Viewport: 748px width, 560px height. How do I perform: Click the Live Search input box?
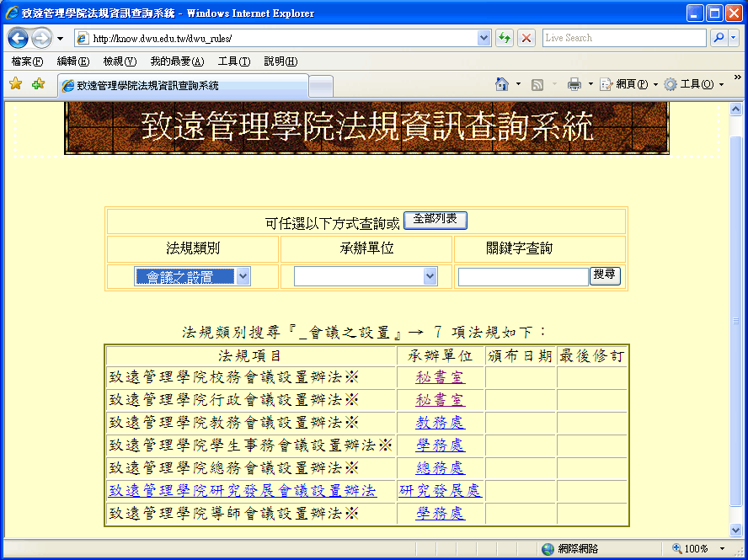624,38
